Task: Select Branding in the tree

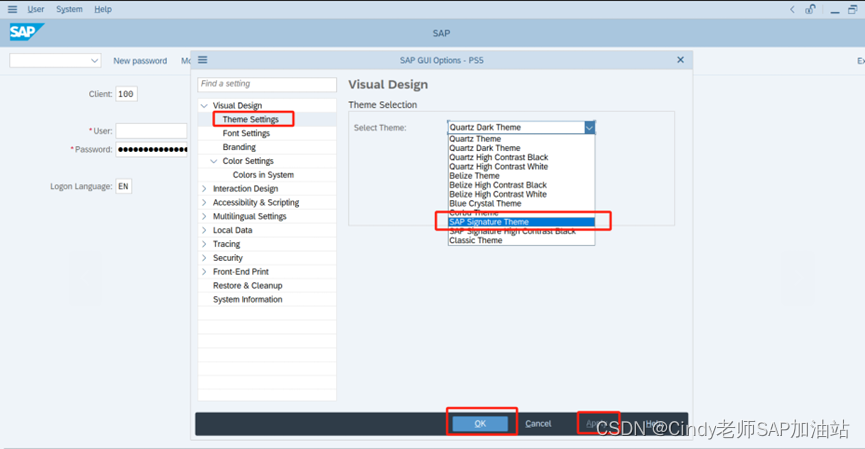Action: pos(239,147)
